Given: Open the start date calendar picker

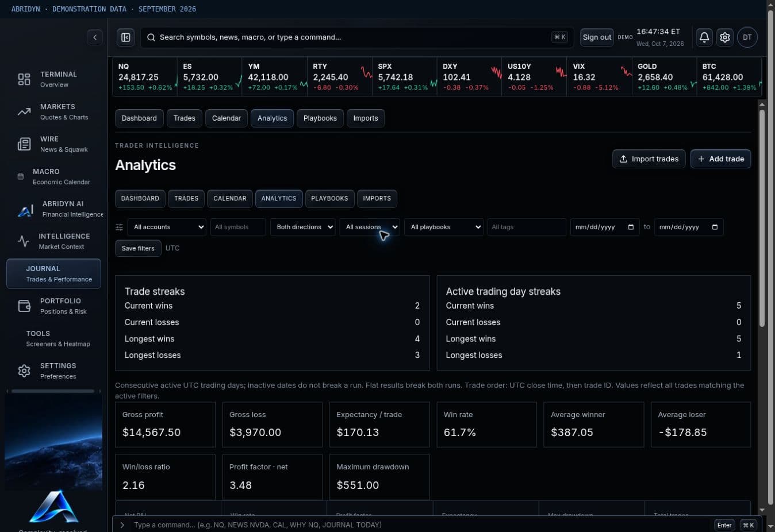Looking at the screenshot, I should click(631, 228).
